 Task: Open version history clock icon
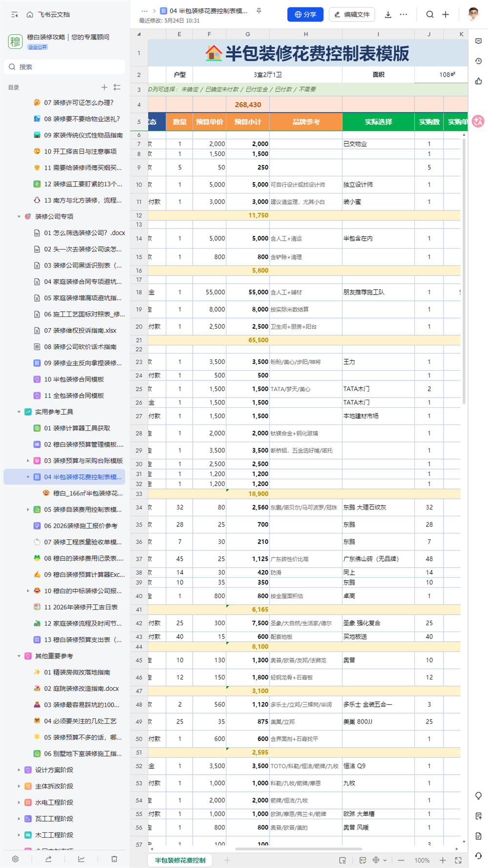478,61
